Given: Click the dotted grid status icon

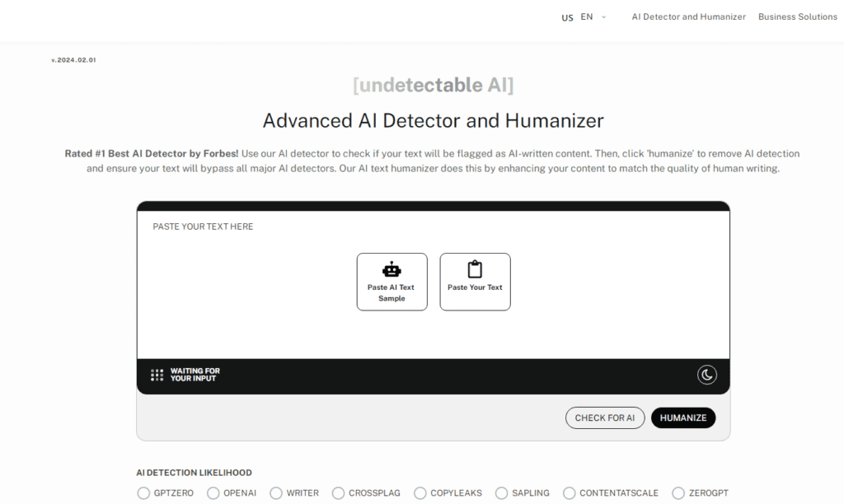Looking at the screenshot, I should tap(157, 376).
